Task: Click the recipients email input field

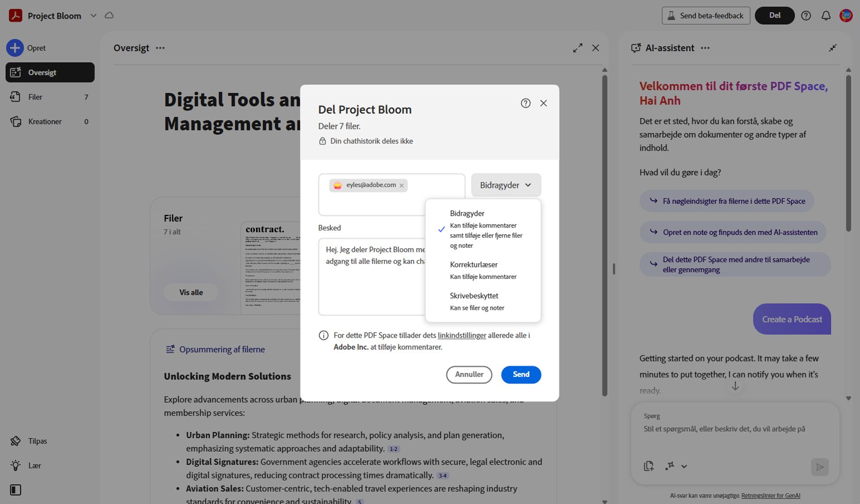Action: coord(391,195)
